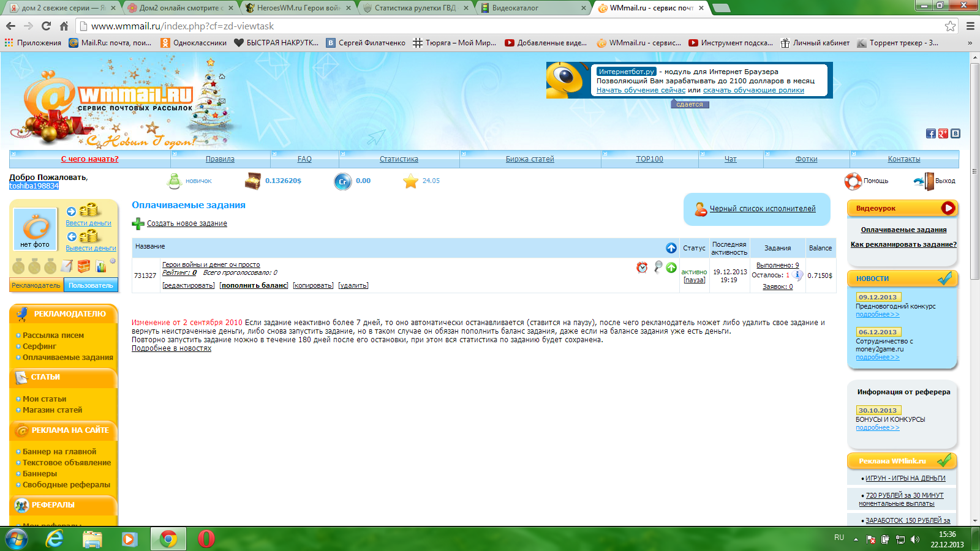Open the Контакты menu item
This screenshot has height=551, width=980.
pos(904,159)
